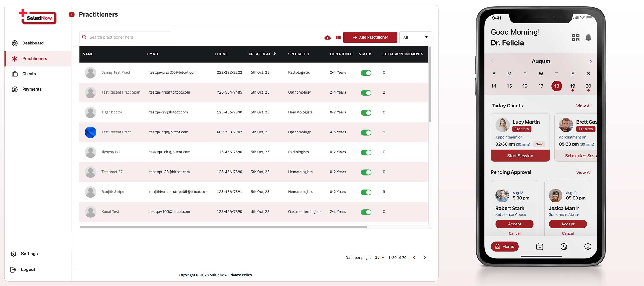The height and width of the screenshot is (286, 644).
Task: Open Clients in the sidebar
Action: 29,74
